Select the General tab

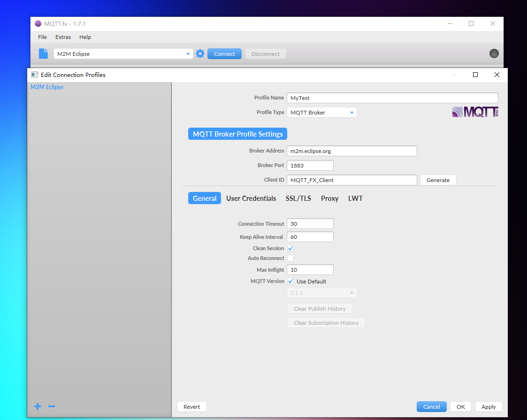pyautogui.click(x=204, y=198)
